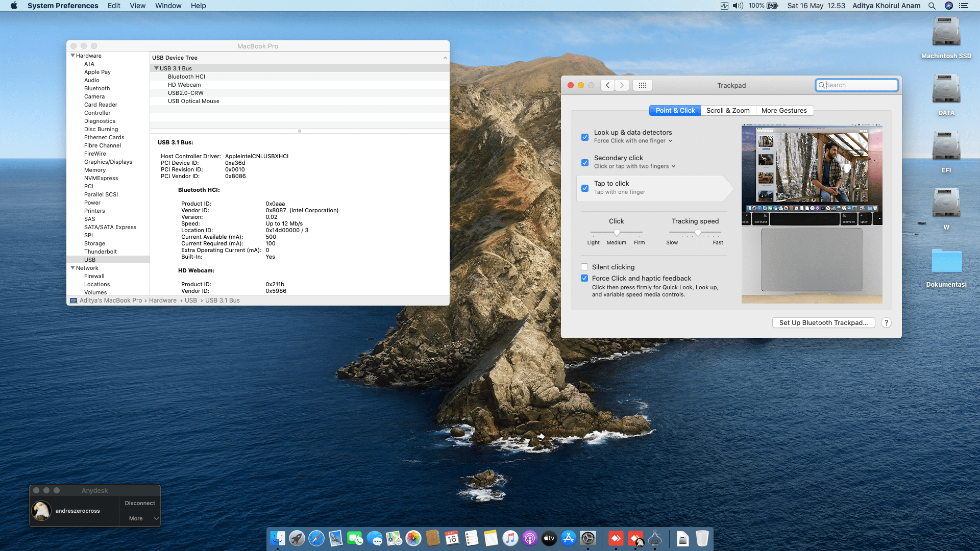
Task: Open FaceTime in the Dock
Action: tap(355, 538)
